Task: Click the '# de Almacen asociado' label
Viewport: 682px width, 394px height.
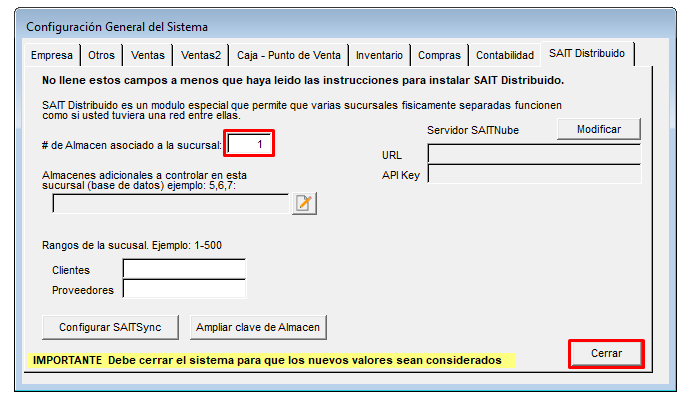Action: pos(132,145)
